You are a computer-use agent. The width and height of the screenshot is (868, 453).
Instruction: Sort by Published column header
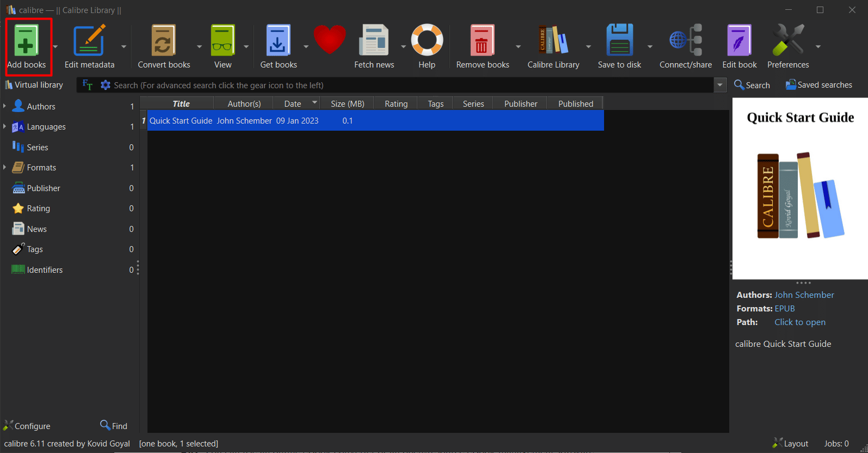575,103
